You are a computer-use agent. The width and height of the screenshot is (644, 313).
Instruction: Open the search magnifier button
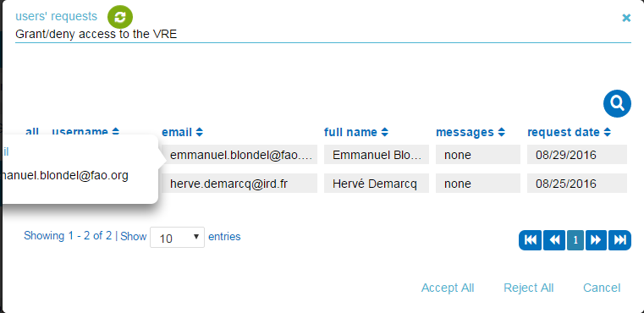click(x=617, y=103)
